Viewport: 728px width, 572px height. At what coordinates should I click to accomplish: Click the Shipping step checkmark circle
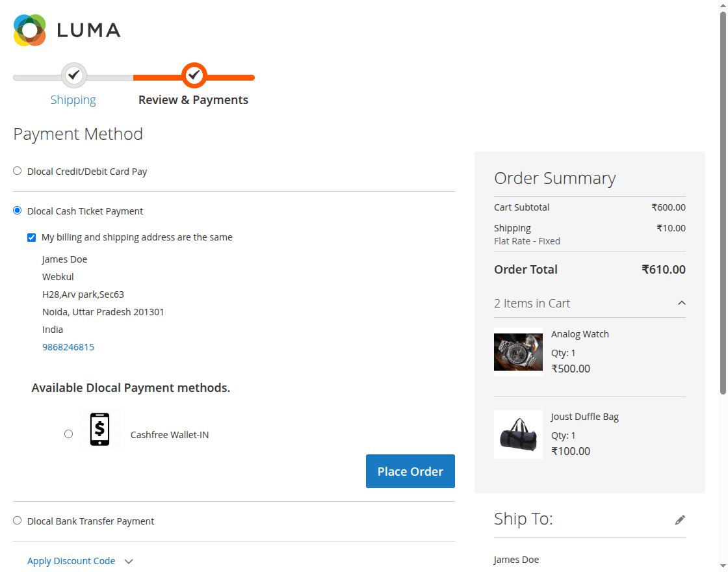74,75
